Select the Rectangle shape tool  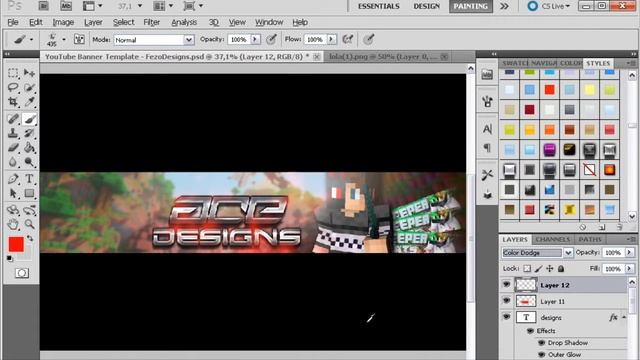click(29, 193)
